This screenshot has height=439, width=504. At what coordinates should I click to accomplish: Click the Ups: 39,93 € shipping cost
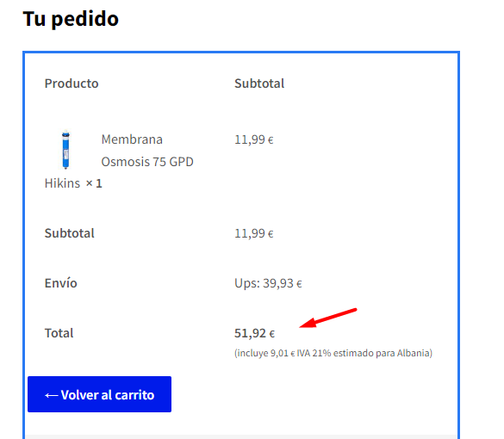coord(268,283)
